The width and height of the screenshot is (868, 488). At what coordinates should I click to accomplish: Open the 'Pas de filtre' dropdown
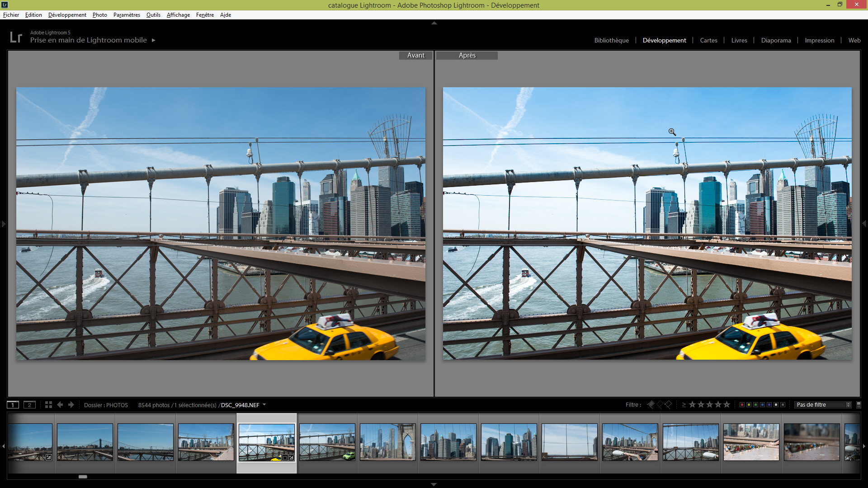click(x=823, y=405)
